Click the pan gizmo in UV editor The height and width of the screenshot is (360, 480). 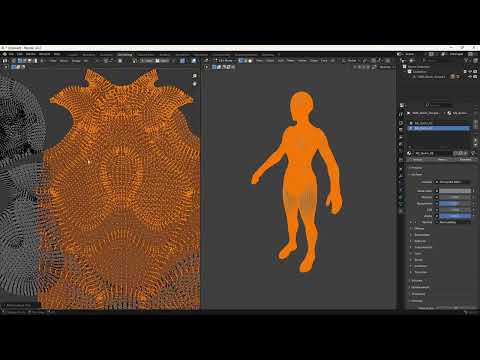point(195,83)
